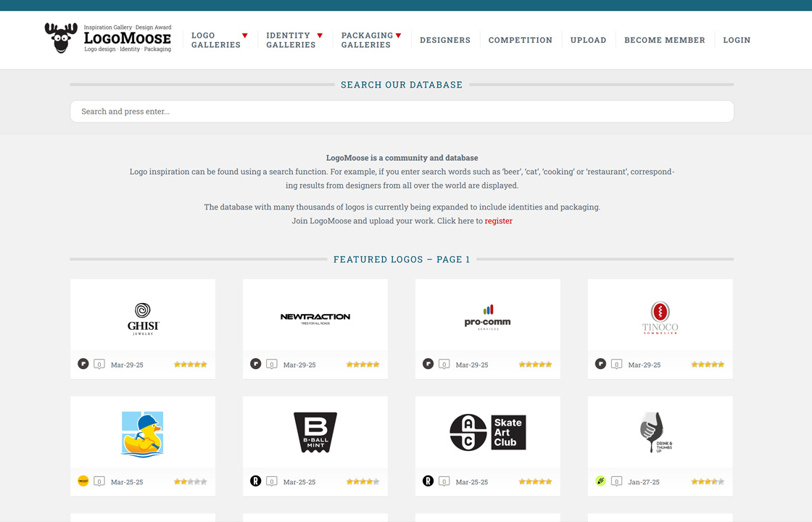Viewport: 812px width, 522px height.
Task: Click star rating on Skate Art Club card
Action: coord(536,481)
